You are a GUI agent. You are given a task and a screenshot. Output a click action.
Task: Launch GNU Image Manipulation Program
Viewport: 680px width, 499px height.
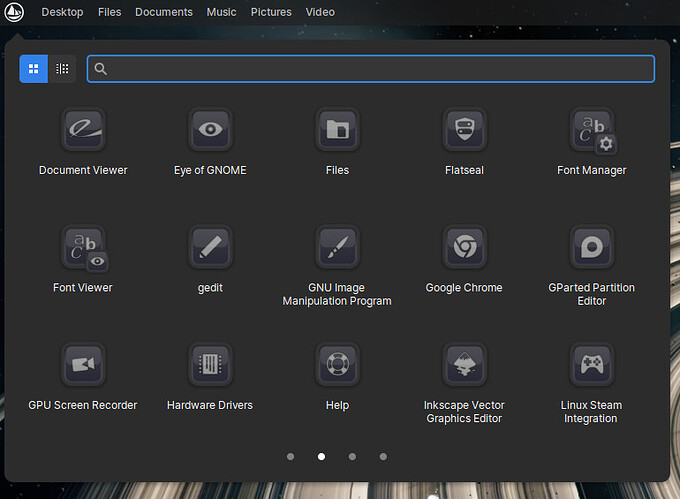(x=337, y=247)
